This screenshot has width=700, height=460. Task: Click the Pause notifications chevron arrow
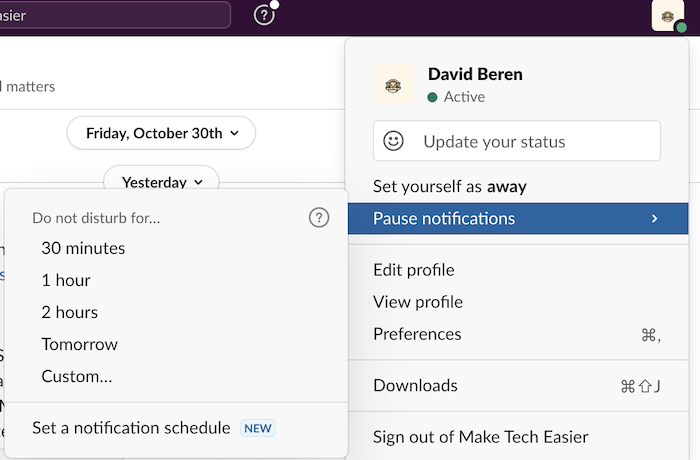pos(654,218)
